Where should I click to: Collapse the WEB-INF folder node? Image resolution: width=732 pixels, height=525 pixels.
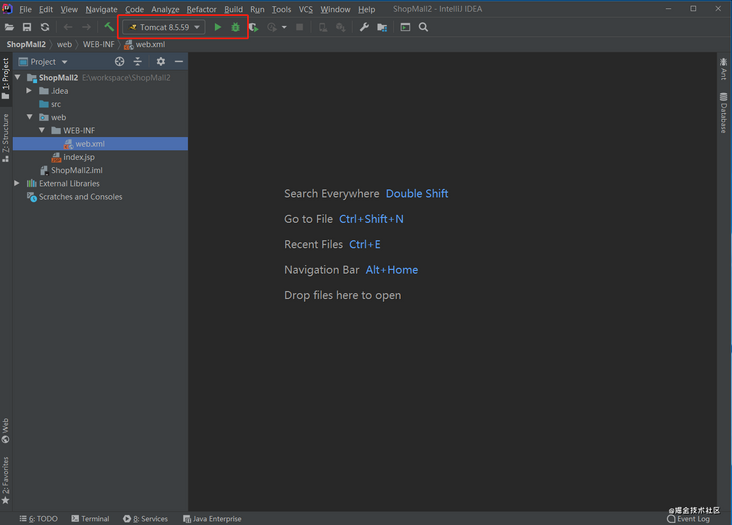[x=42, y=130]
